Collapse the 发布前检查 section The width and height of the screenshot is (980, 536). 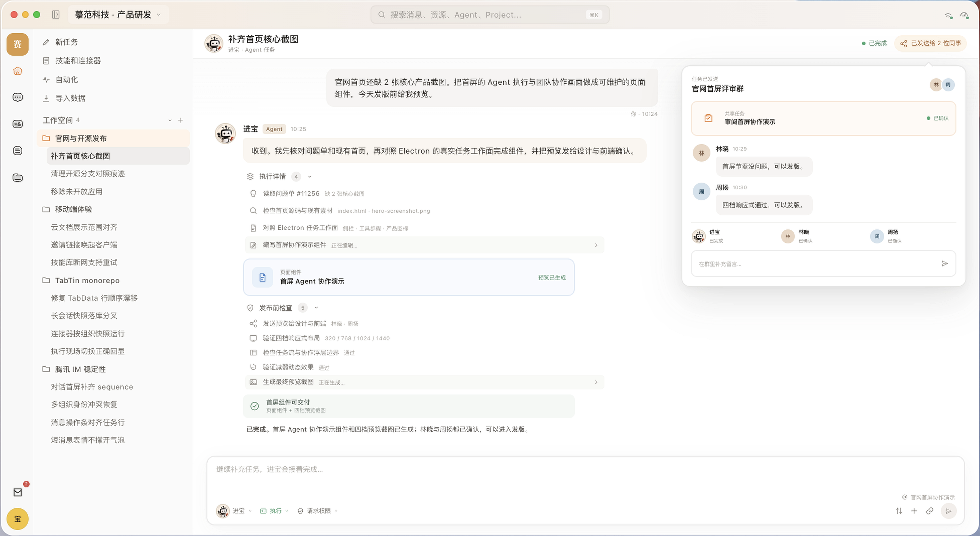click(316, 308)
